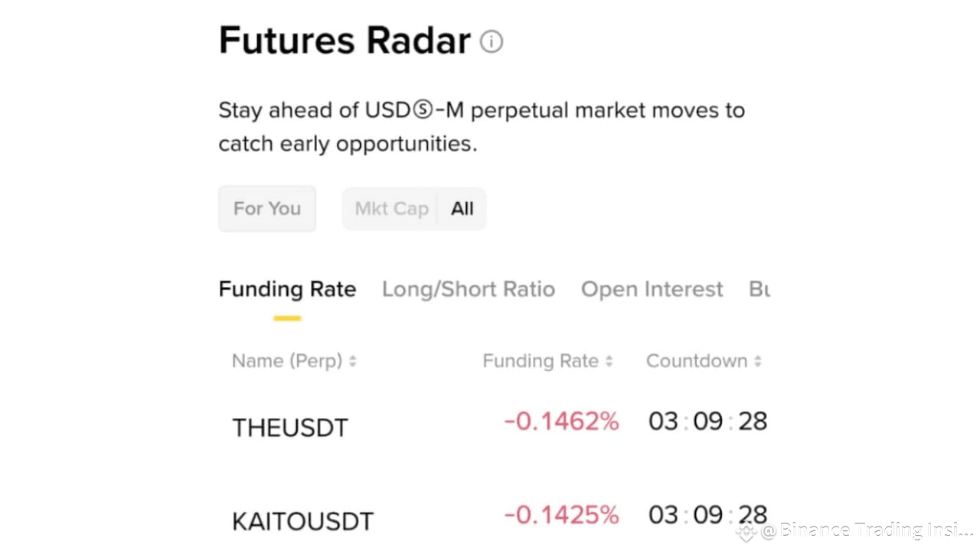980x551 pixels.
Task: Sort by Countdown arrows icon
Action: [757, 361]
